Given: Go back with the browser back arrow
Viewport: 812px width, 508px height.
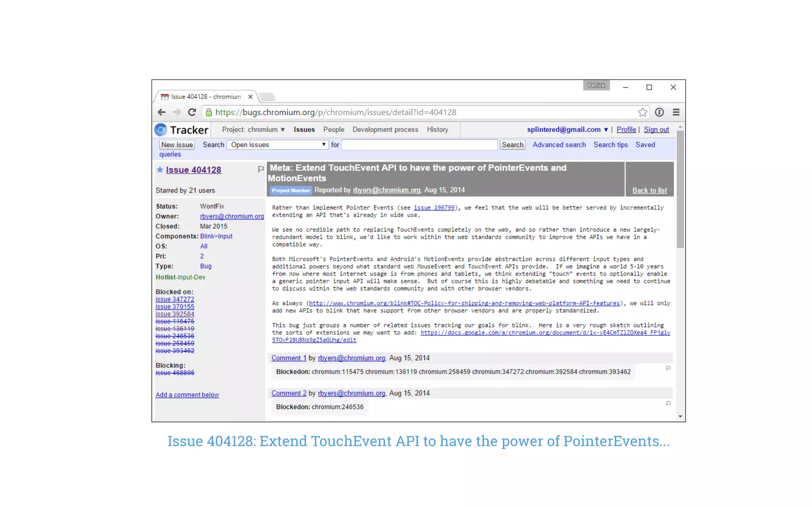Looking at the screenshot, I should 161,112.
